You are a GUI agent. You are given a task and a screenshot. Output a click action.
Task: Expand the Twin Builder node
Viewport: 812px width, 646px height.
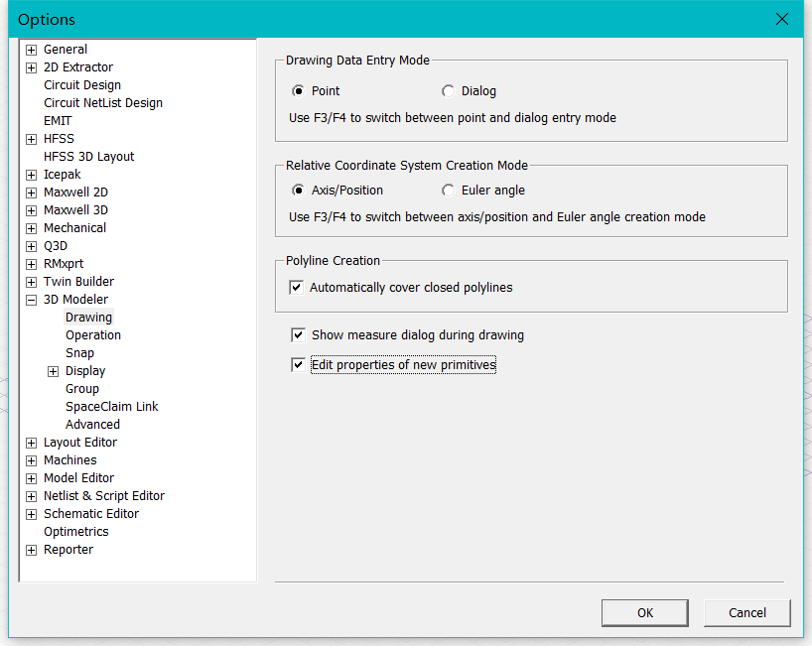click(x=31, y=282)
